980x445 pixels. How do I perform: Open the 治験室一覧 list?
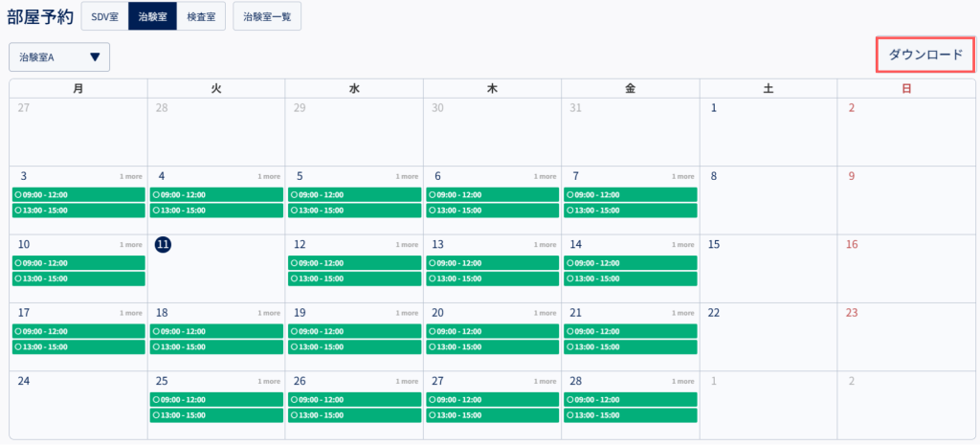click(x=267, y=16)
